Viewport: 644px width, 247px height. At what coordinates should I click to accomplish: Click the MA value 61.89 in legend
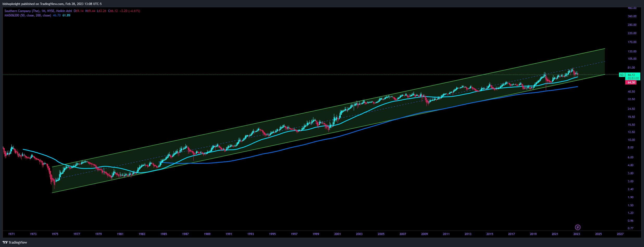(x=66, y=15)
